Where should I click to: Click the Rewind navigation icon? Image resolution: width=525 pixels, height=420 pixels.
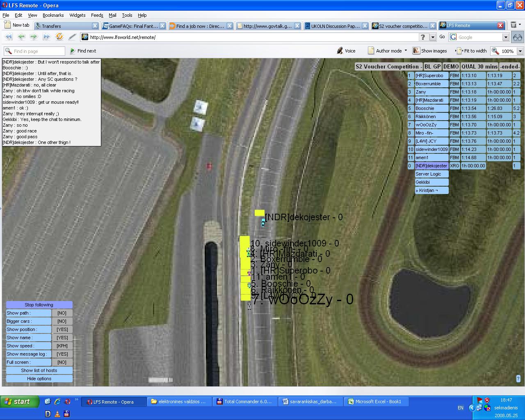[x=9, y=37]
